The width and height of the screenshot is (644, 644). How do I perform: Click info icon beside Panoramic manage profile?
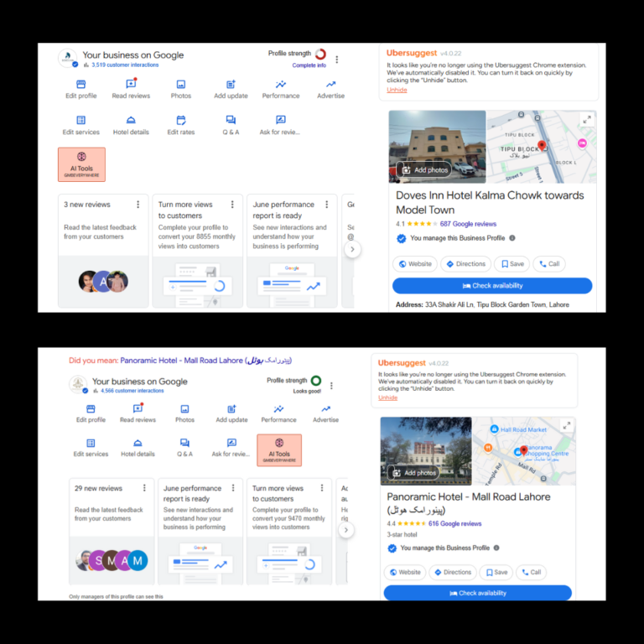496,548
